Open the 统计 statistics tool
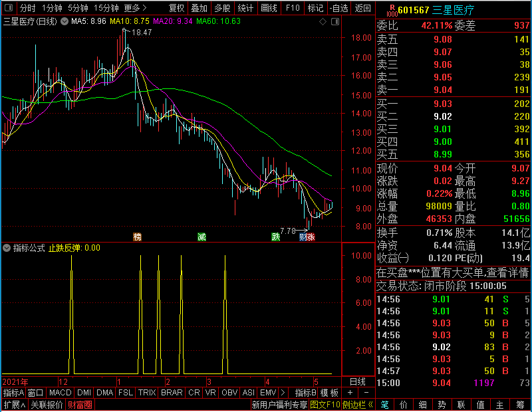 (245, 8)
